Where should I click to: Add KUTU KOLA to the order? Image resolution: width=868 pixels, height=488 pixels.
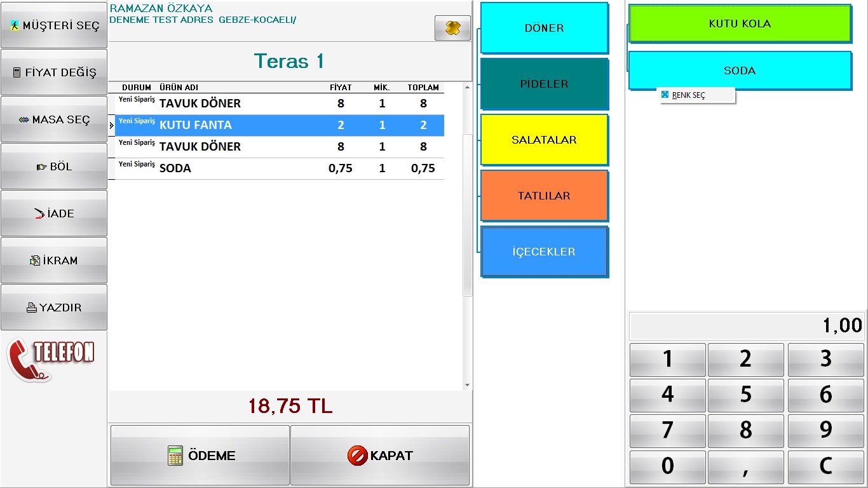pos(740,24)
